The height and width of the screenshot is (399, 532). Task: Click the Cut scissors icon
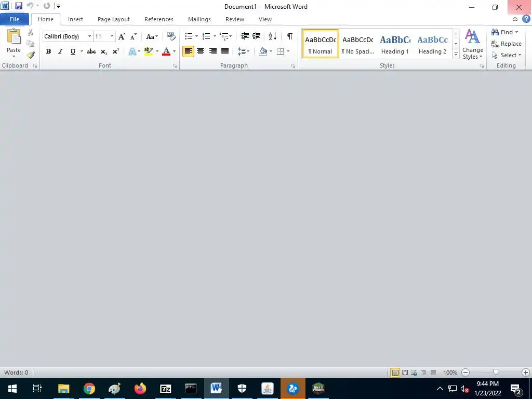click(30, 33)
